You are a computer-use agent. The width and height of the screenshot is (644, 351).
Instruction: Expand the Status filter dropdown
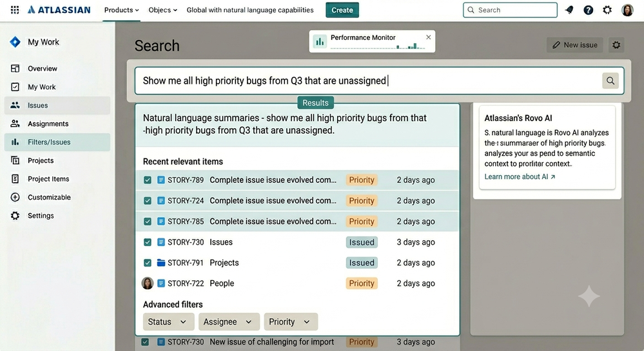(x=168, y=322)
